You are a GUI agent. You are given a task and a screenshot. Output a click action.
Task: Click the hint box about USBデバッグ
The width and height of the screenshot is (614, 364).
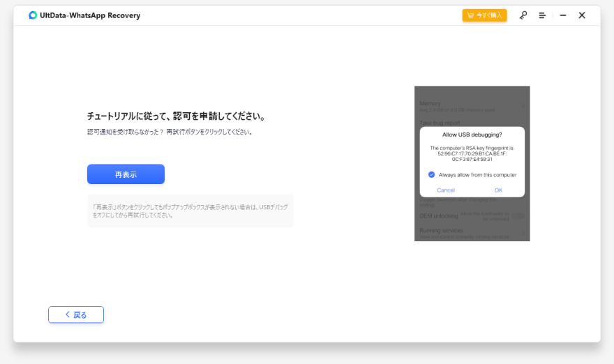pyautogui.click(x=190, y=211)
